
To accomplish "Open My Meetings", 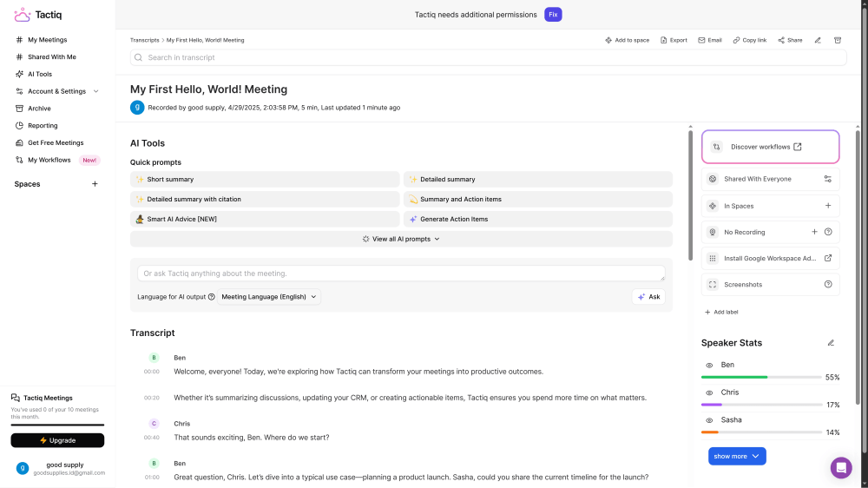I will [x=47, y=40].
